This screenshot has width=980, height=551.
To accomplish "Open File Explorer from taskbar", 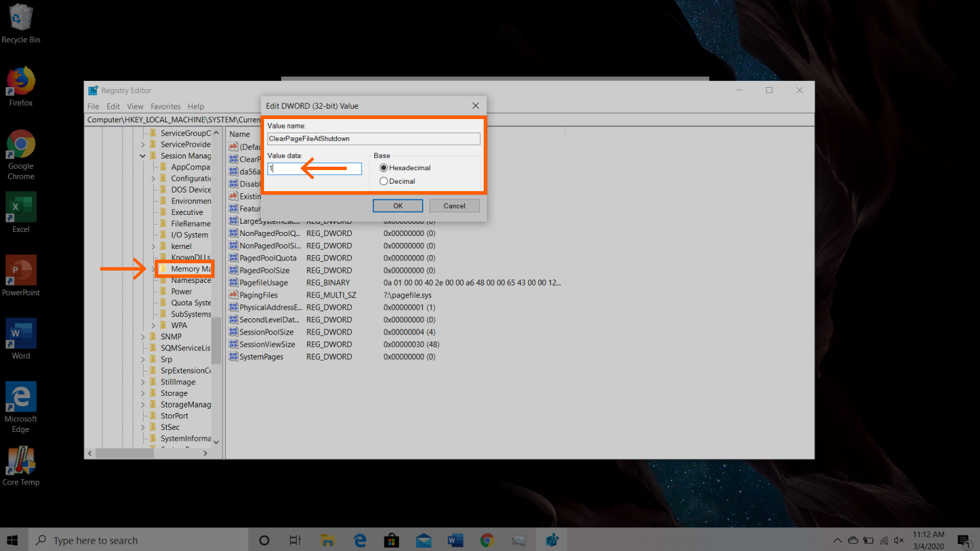I will [x=328, y=540].
